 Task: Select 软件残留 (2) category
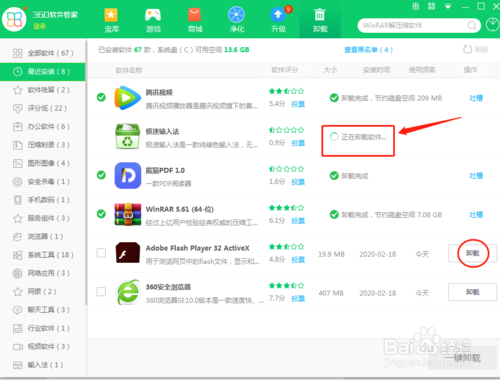43,90
